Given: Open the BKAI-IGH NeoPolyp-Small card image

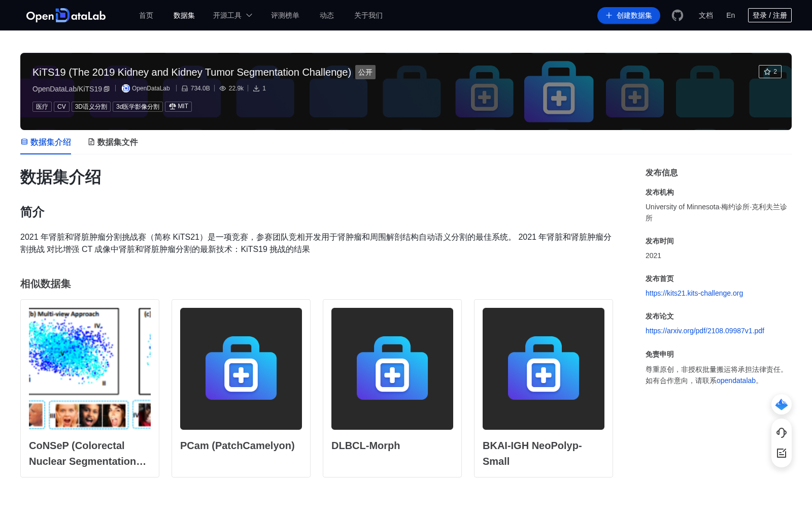Looking at the screenshot, I should (544, 369).
